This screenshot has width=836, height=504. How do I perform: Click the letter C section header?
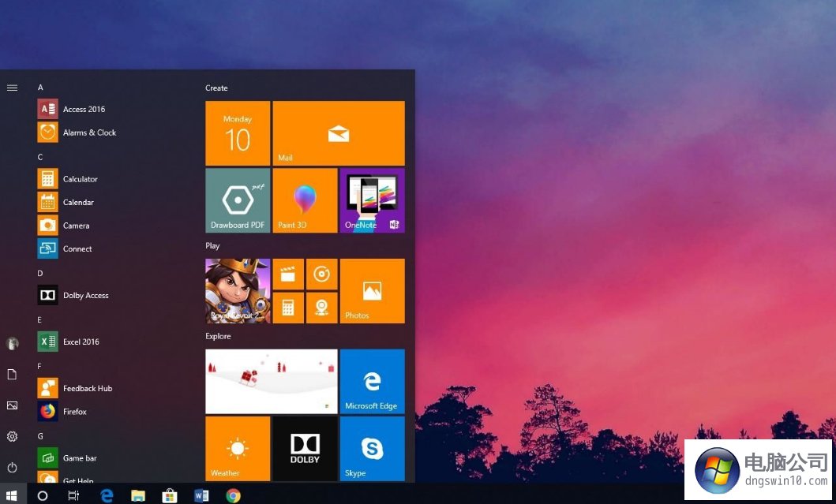click(x=39, y=157)
